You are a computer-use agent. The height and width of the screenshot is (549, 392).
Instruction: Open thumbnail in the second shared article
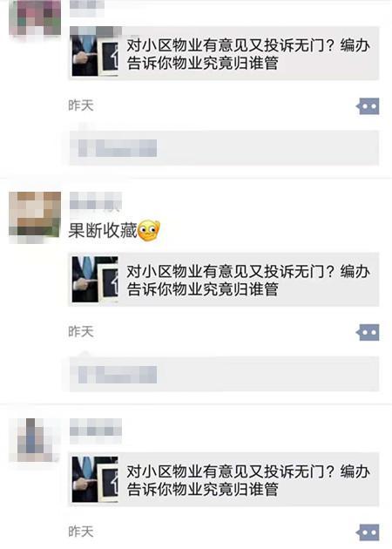pos(95,280)
